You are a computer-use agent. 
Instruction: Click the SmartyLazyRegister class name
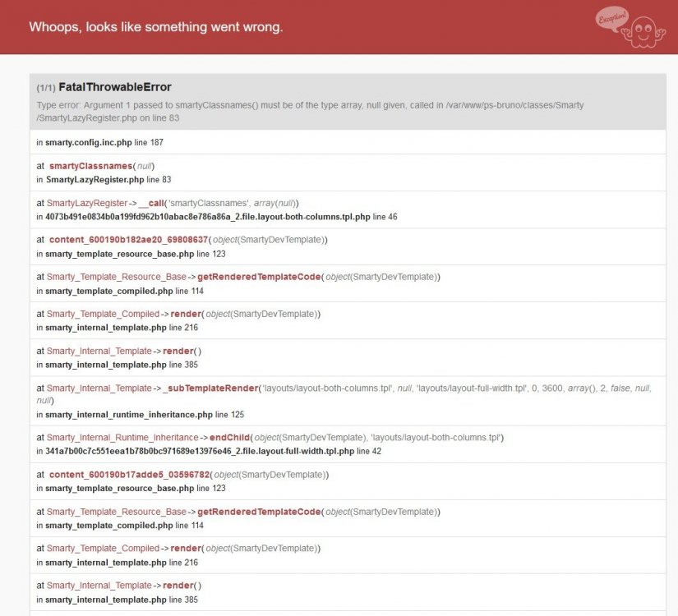point(87,203)
